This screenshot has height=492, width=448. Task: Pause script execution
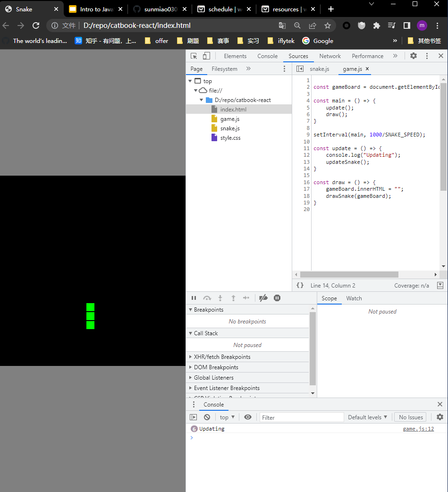(194, 298)
